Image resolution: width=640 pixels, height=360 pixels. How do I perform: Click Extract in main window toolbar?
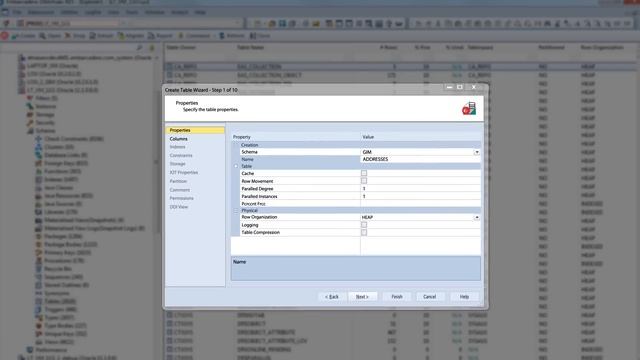(101, 36)
